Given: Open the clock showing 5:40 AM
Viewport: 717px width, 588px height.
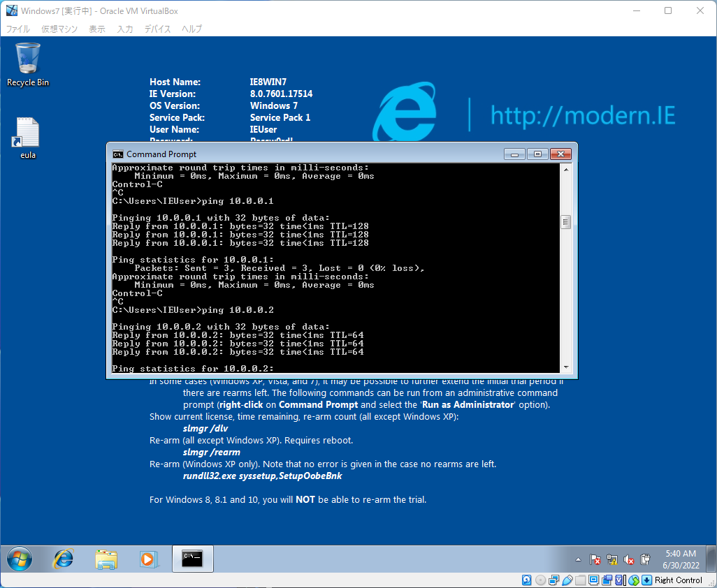Looking at the screenshot, I should point(681,559).
